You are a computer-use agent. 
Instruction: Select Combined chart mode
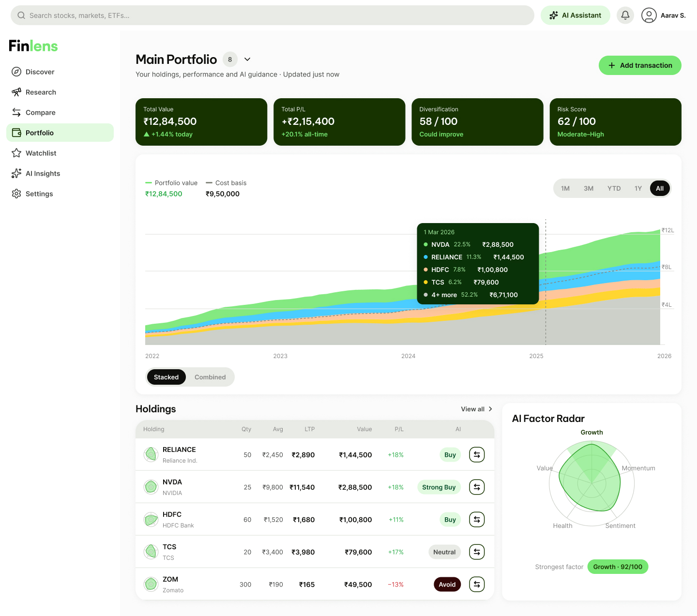[x=210, y=377]
